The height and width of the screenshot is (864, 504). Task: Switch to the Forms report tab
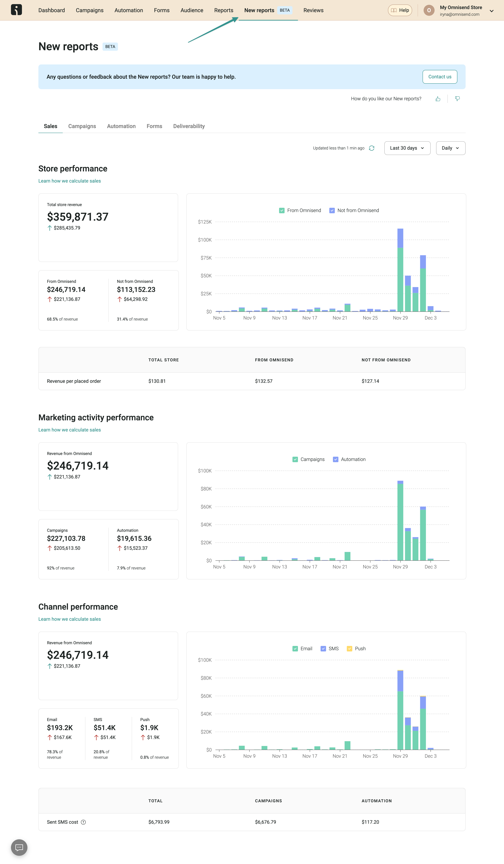click(154, 126)
